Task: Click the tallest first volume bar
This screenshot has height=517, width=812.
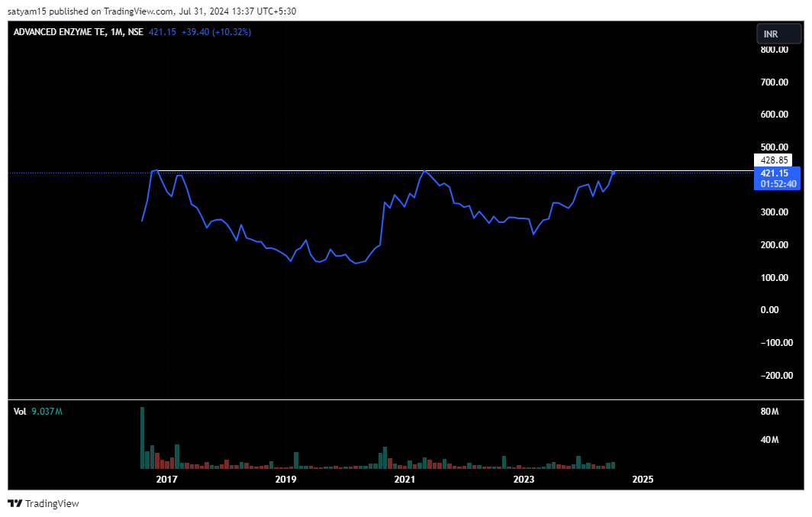Action: [x=143, y=438]
